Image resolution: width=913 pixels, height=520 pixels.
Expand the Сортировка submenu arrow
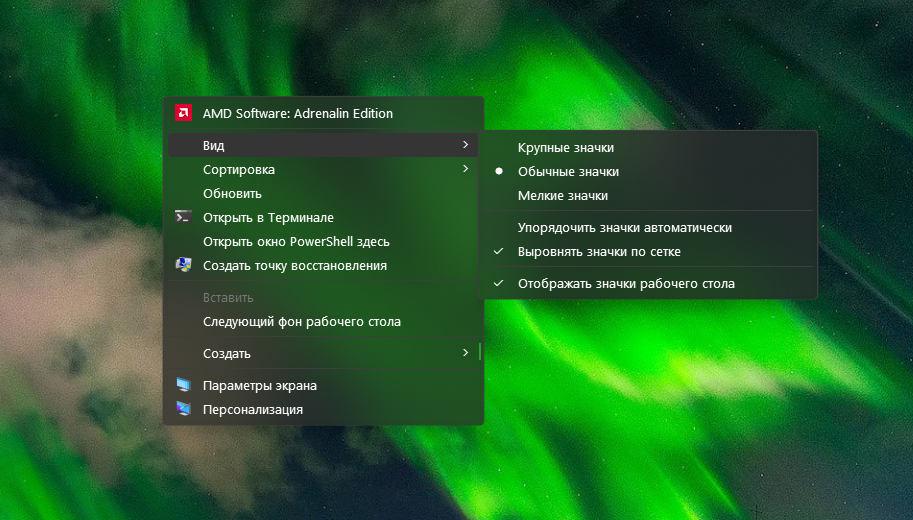(x=465, y=169)
